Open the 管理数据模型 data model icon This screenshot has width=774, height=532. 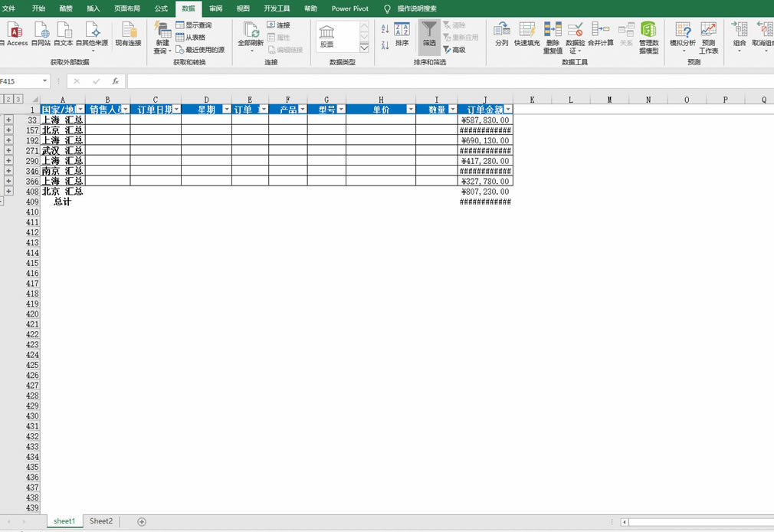(650, 38)
